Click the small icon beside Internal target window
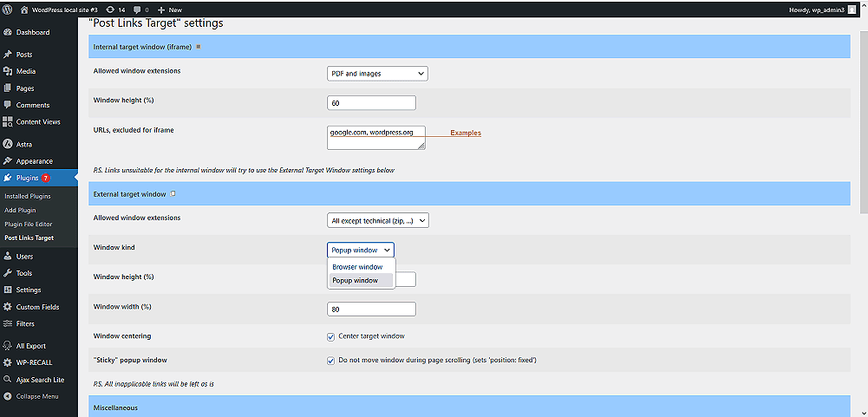 coord(199,47)
